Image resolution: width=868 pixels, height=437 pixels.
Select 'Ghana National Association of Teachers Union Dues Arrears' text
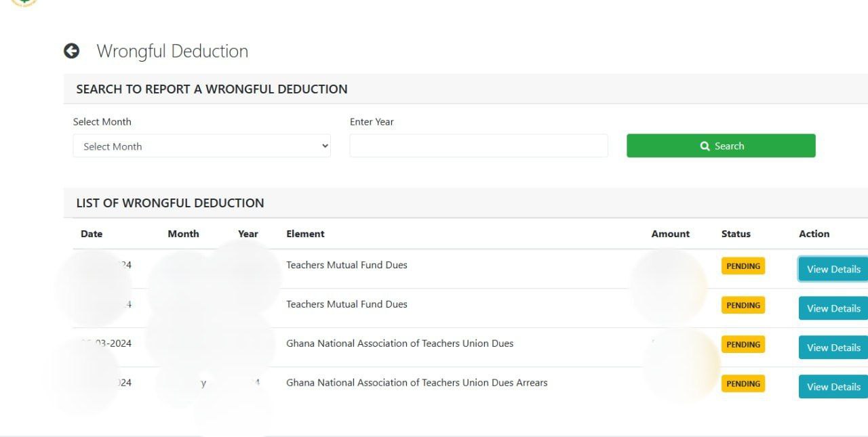coord(416,383)
